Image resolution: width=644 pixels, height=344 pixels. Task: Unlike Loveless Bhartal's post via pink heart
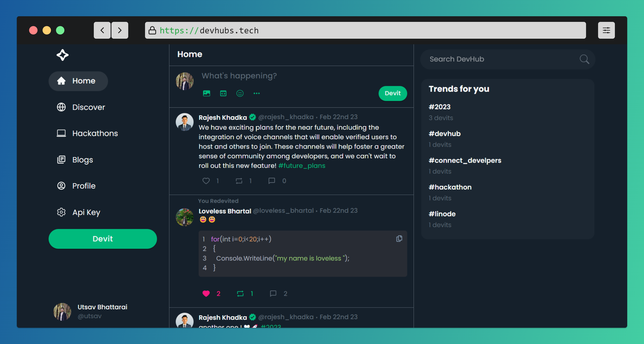click(x=206, y=294)
